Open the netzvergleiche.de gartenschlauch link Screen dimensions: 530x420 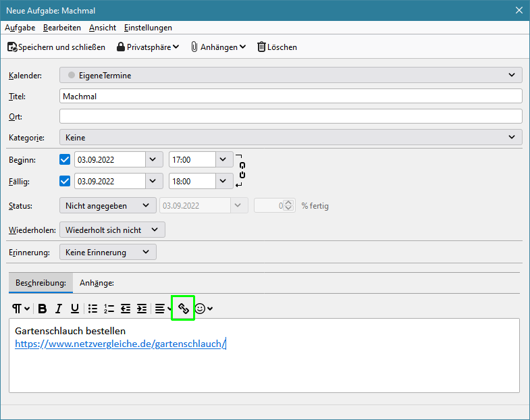pyautogui.click(x=120, y=344)
